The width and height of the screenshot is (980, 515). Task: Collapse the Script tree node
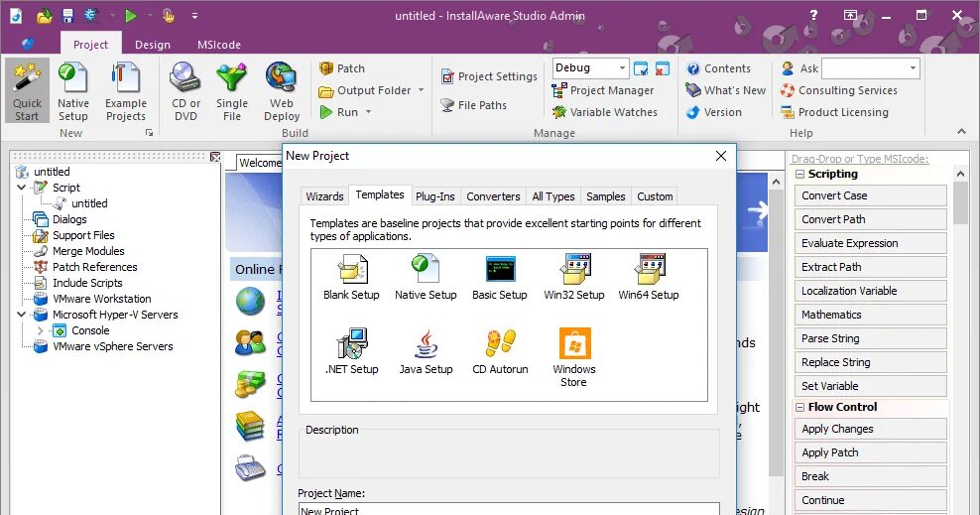(22, 188)
